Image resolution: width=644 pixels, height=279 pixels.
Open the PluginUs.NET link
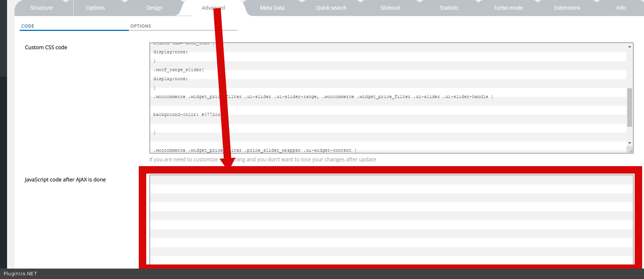tap(20, 274)
